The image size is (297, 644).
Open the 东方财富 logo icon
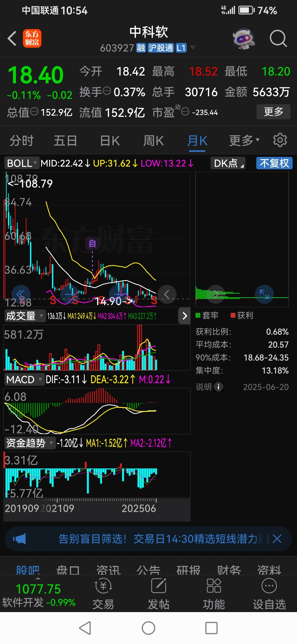(x=32, y=38)
